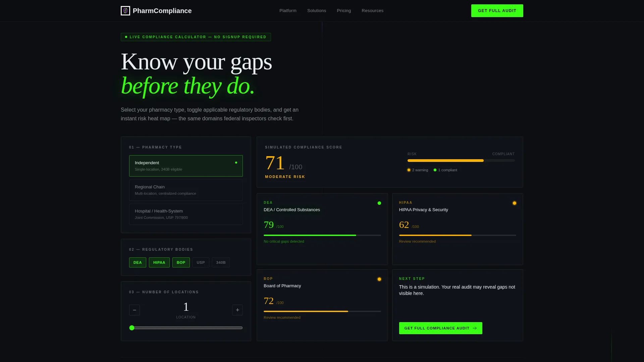Enable the 340B regulatory body chip
The image size is (644, 362).
point(221,262)
